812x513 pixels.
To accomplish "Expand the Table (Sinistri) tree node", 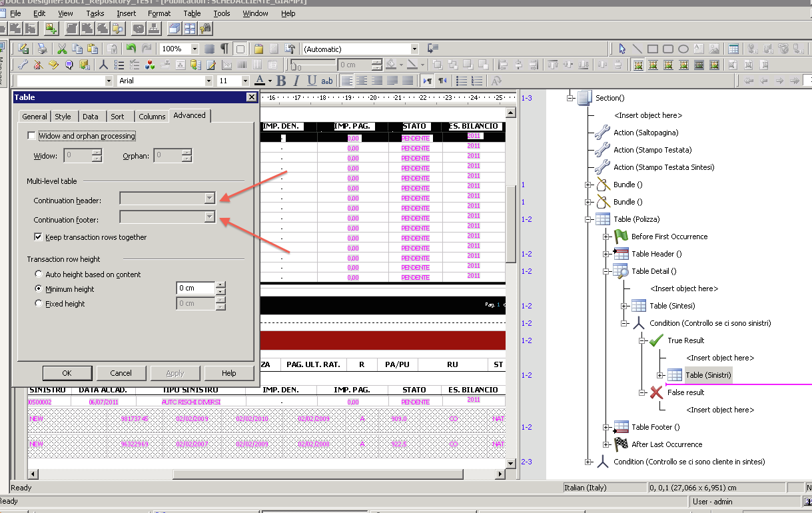I will (x=660, y=375).
